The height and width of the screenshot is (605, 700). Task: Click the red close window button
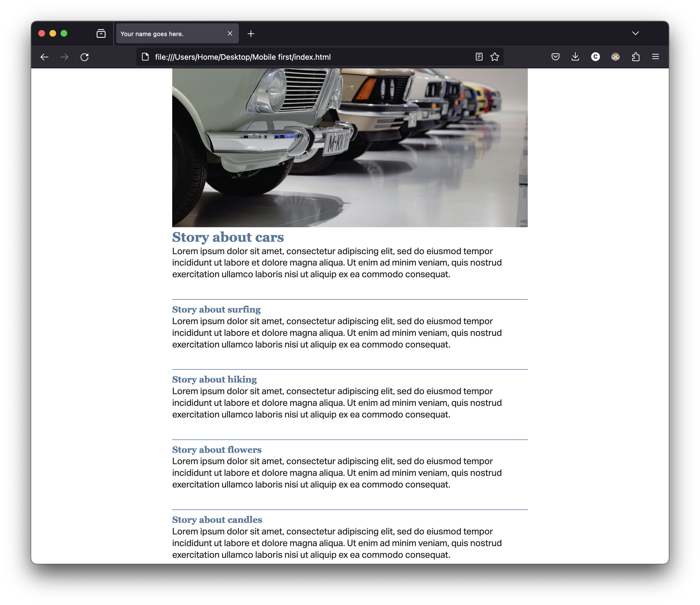[42, 33]
